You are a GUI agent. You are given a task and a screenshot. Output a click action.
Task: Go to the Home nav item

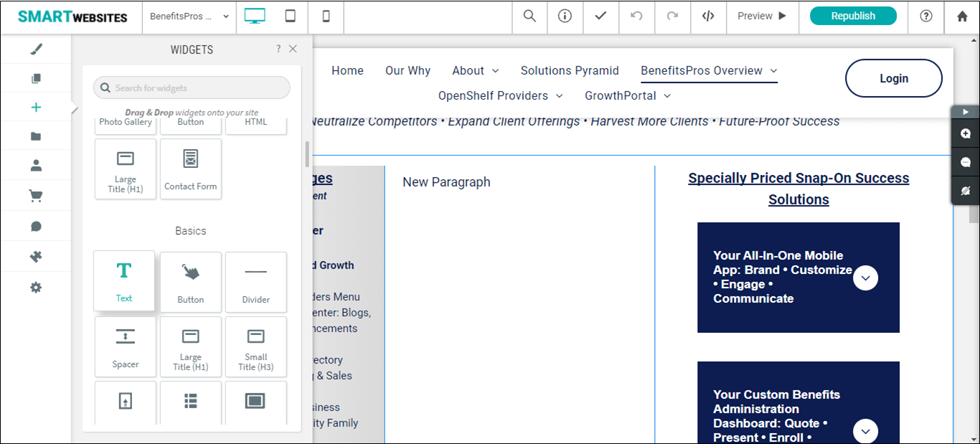click(347, 70)
